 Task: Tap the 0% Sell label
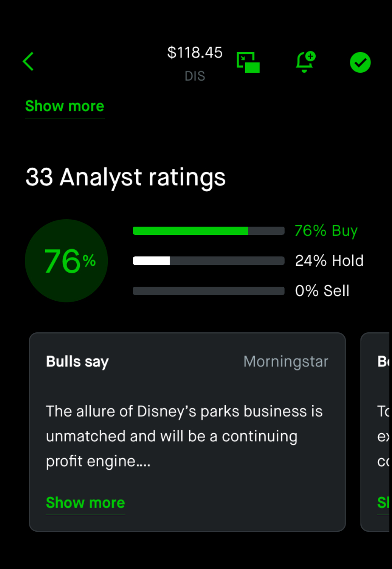322,291
